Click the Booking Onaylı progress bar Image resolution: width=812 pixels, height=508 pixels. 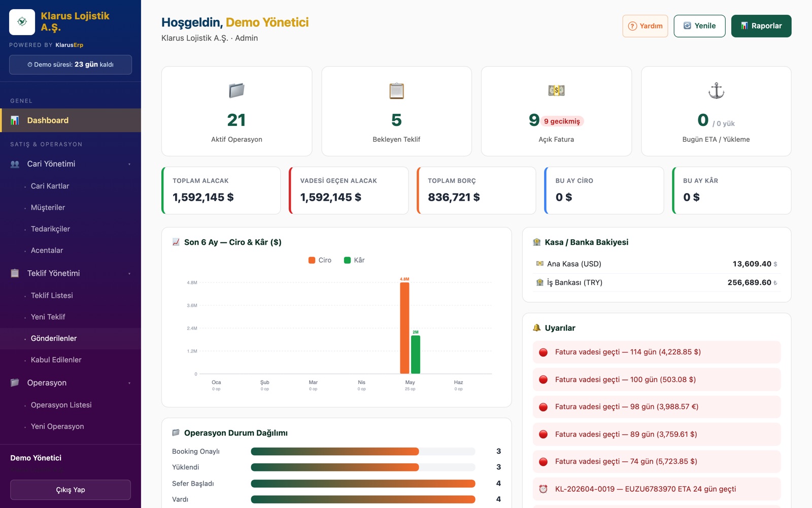click(363, 451)
